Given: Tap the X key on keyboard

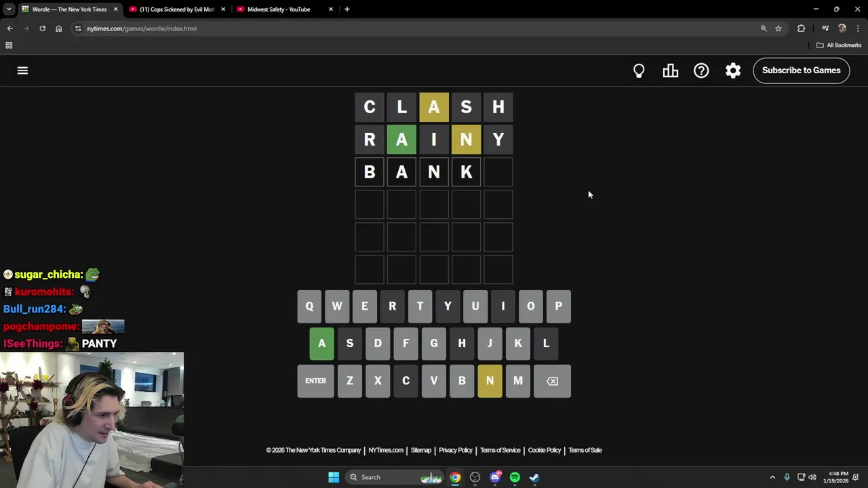Looking at the screenshot, I should click(x=378, y=381).
